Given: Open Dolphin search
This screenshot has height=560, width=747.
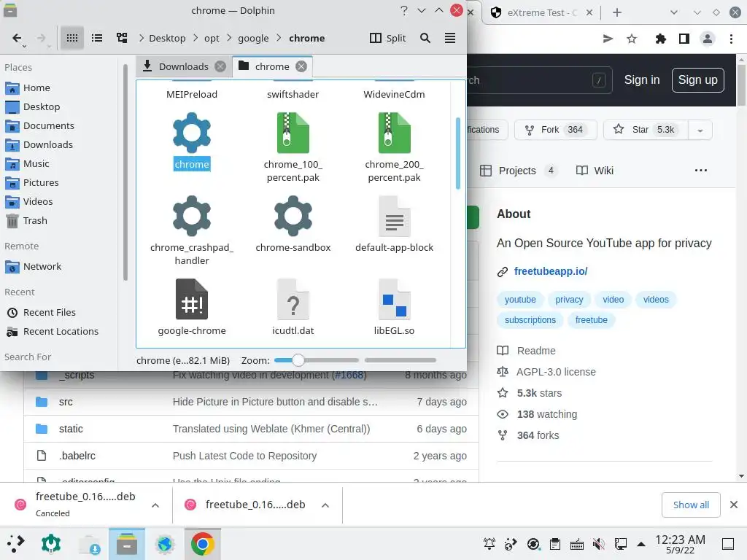Looking at the screenshot, I should pos(425,38).
